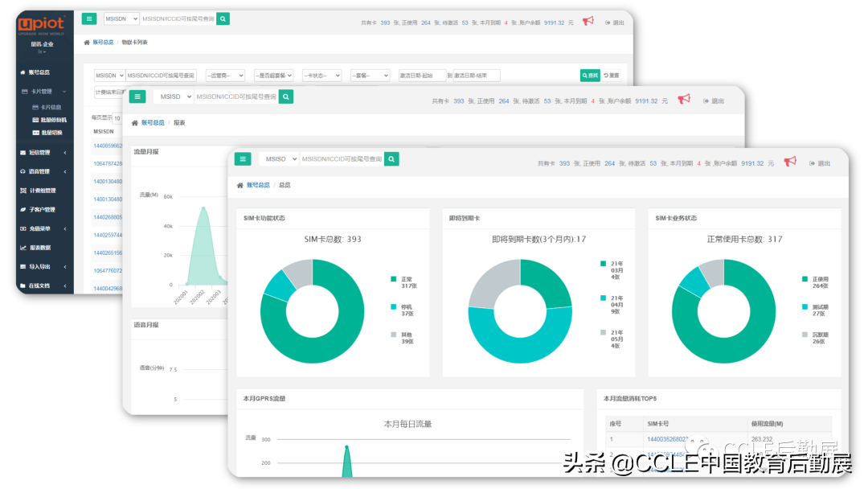Image resolution: width=868 pixels, height=489 pixels.
Task: Click the green search icon in the 报表 window
Action: coord(285,97)
